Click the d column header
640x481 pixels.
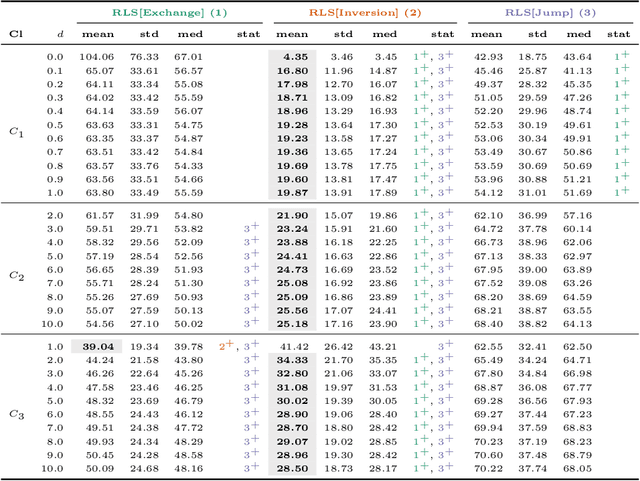[60, 33]
